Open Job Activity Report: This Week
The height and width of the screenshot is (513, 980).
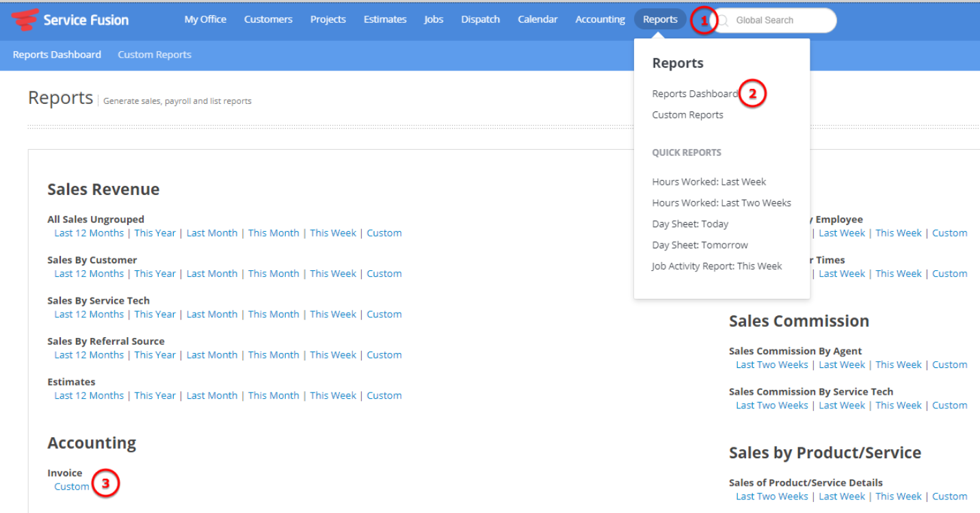click(x=717, y=267)
